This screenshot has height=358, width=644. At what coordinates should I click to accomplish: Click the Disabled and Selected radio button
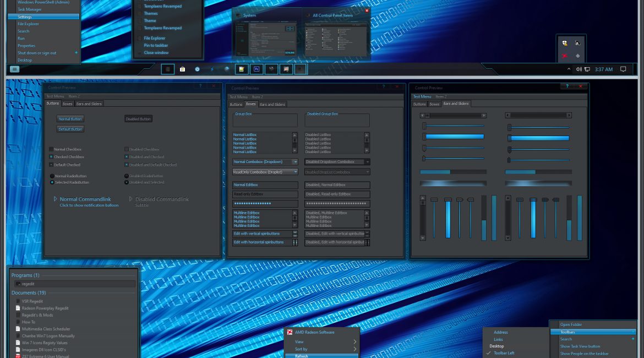[127, 182]
